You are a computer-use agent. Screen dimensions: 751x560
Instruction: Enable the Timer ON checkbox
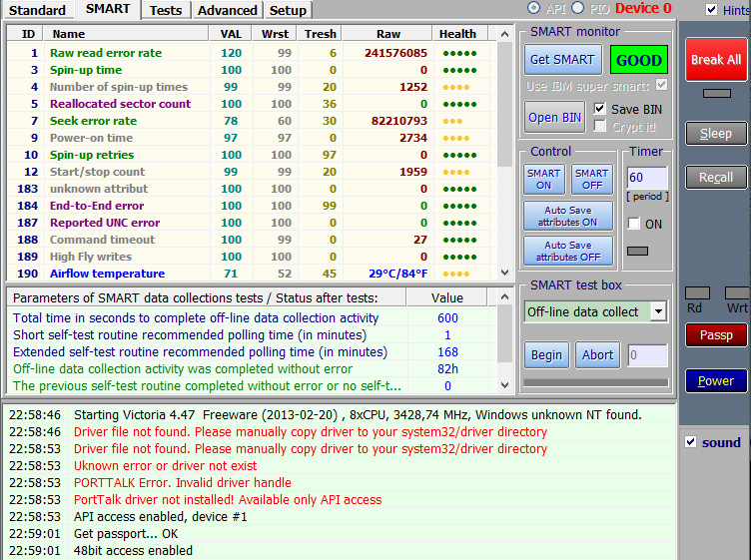tap(633, 224)
